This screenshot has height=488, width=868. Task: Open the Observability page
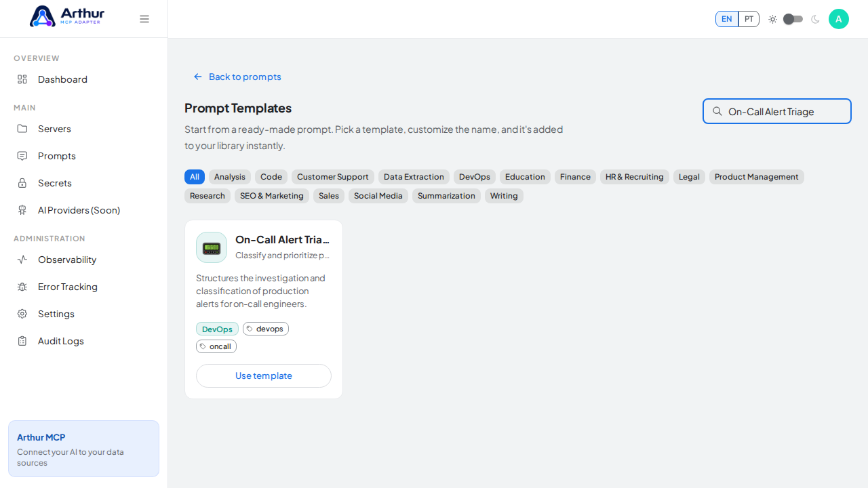point(84,260)
